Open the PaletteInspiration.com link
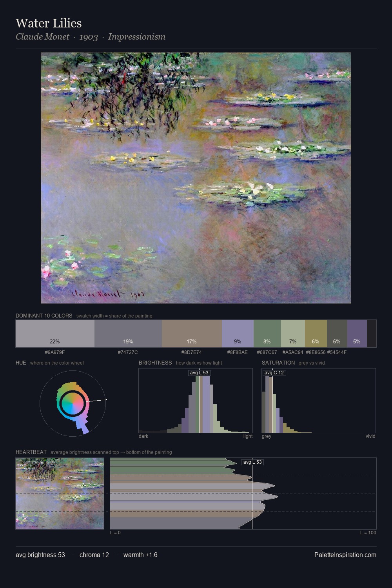 click(x=345, y=555)
